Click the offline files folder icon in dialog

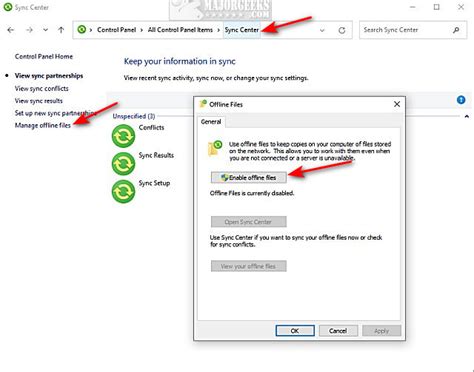coord(215,148)
